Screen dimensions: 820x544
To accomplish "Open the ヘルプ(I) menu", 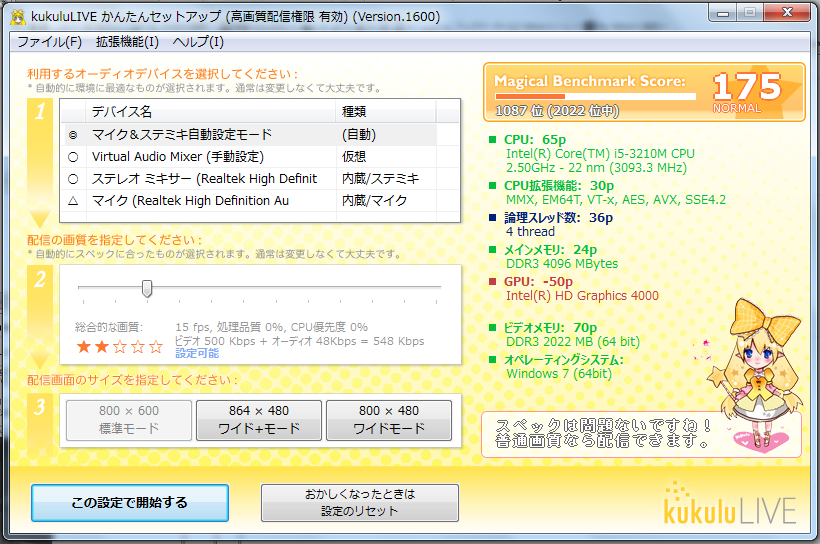I will [198, 42].
